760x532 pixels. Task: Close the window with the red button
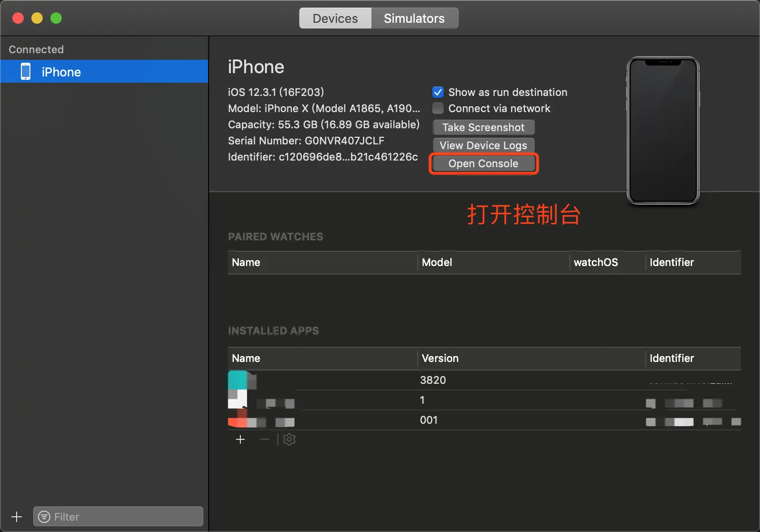click(18, 18)
